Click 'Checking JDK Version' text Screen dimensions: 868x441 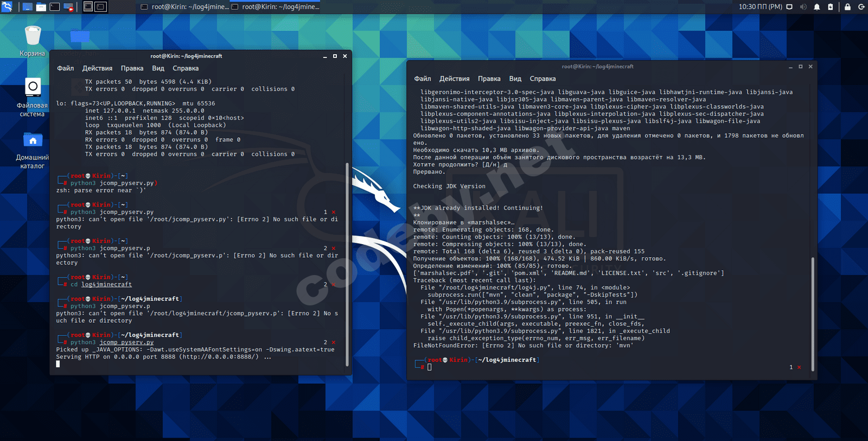[x=449, y=186]
